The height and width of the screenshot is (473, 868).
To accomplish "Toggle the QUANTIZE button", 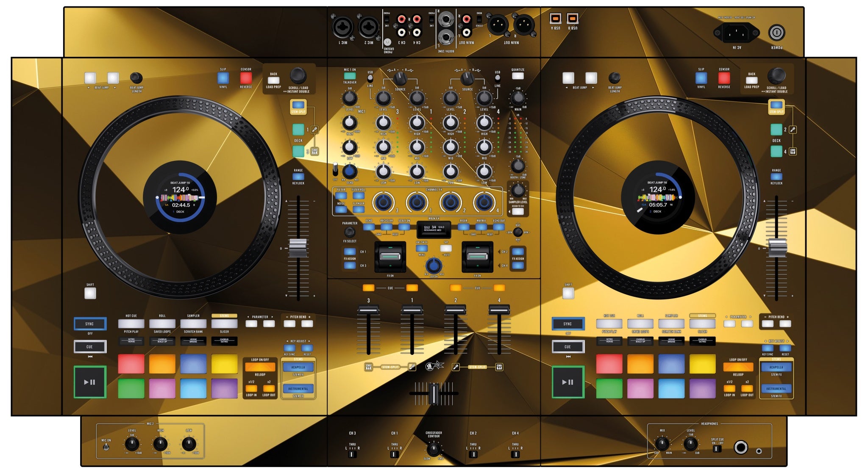I will coord(517,76).
